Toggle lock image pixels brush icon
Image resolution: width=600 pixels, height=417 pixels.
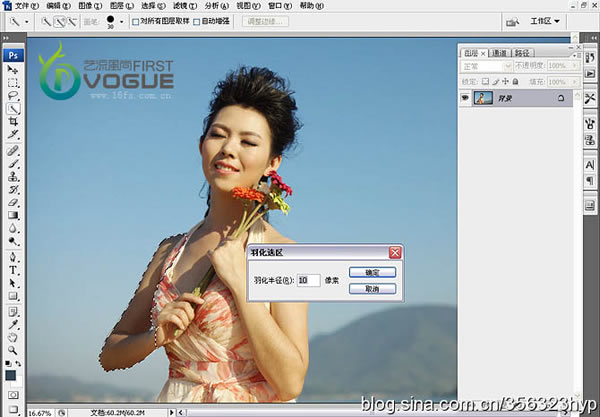coord(496,81)
